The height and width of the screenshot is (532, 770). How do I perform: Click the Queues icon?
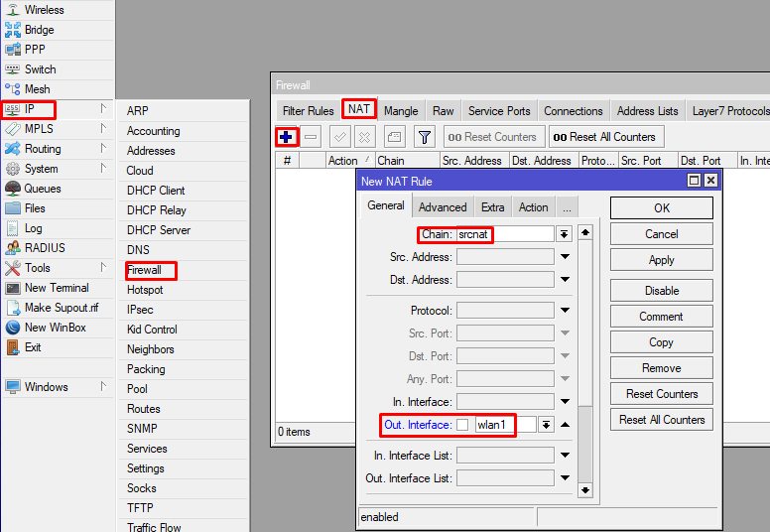(x=13, y=189)
